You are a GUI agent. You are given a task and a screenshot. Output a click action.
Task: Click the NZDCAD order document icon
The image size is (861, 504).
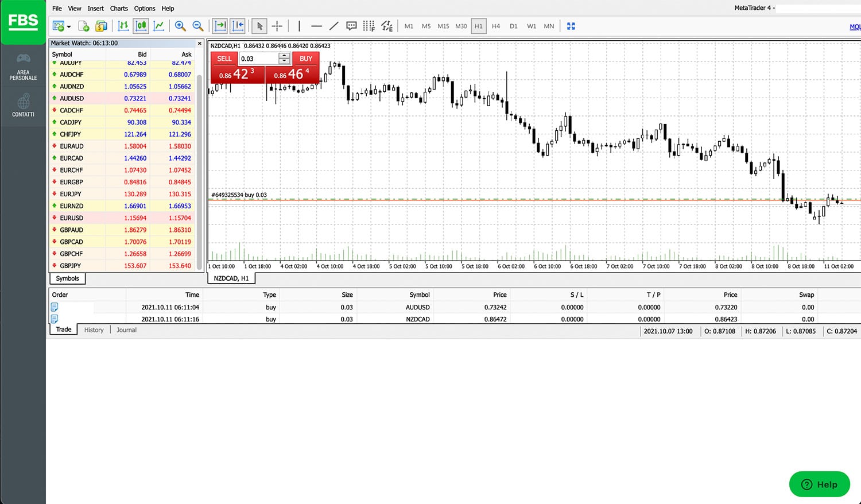[55, 319]
